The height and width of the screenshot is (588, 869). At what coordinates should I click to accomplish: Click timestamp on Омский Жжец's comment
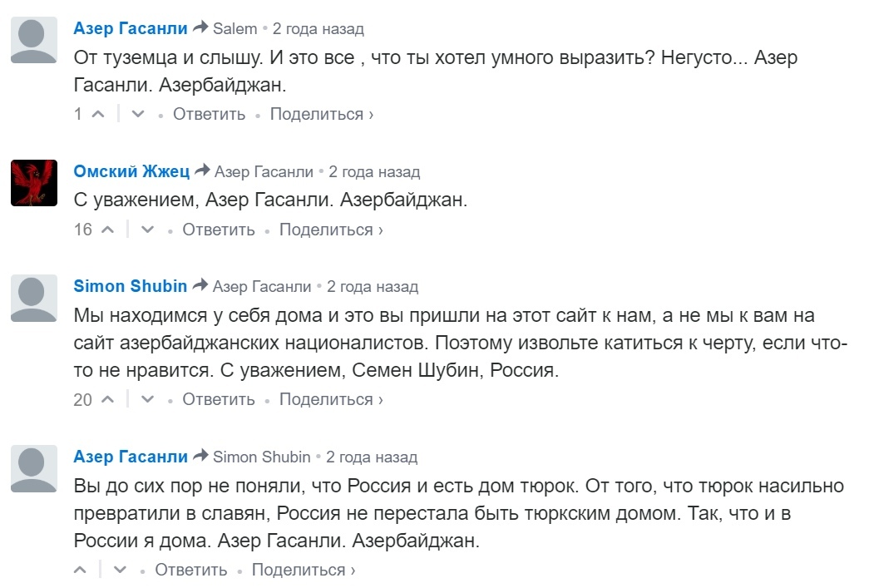pyautogui.click(x=374, y=172)
